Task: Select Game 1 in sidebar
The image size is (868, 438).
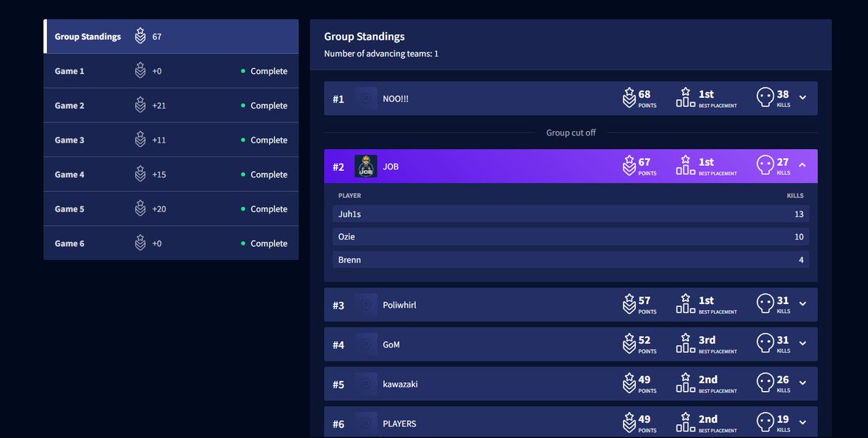Action: [171, 71]
